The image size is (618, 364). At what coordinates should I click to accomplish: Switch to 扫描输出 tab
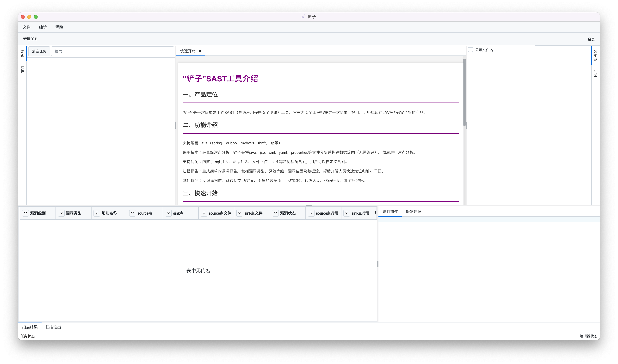tap(53, 327)
